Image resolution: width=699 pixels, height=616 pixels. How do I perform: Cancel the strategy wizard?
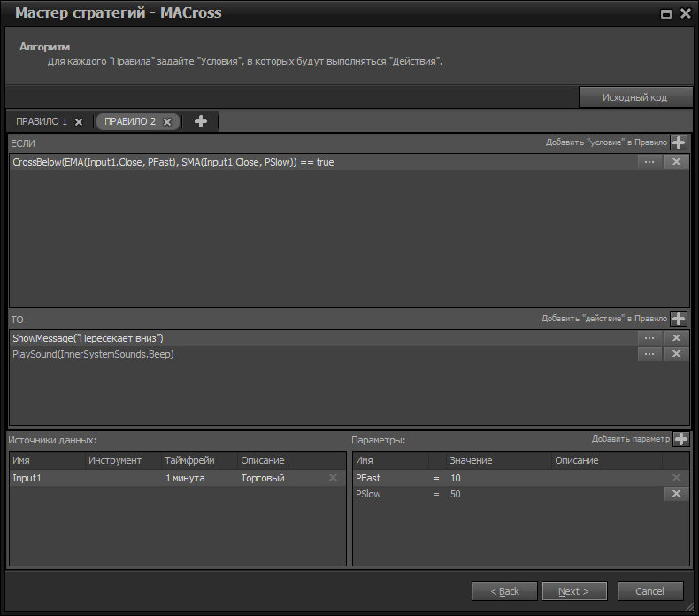pos(649,591)
